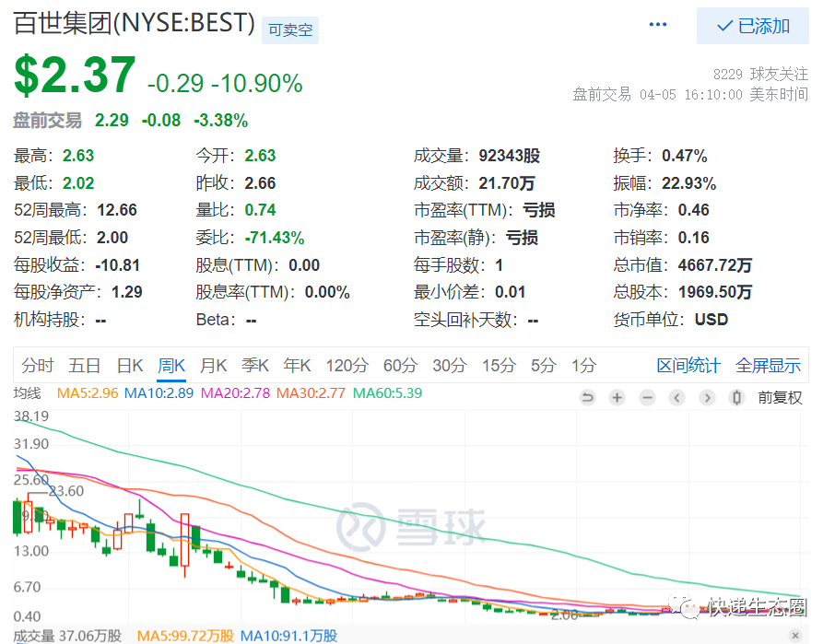
Task: Select the 月K monthly chart tab
Action: [x=214, y=366]
